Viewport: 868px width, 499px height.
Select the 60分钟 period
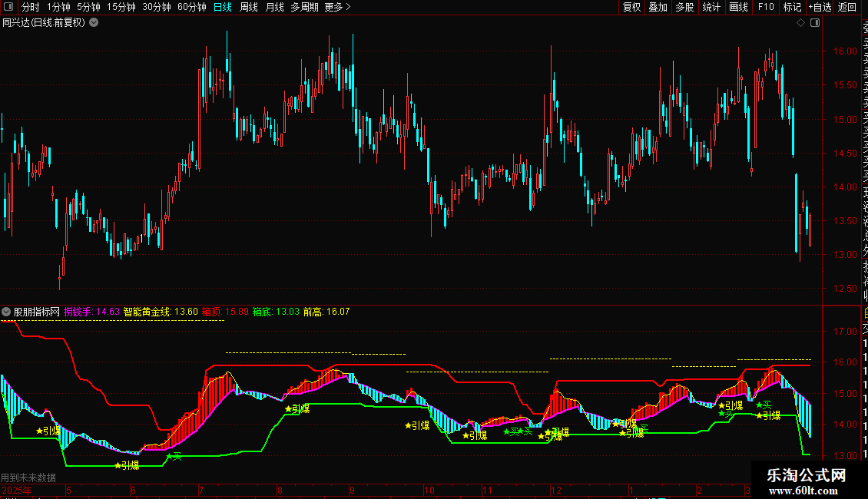pos(192,7)
